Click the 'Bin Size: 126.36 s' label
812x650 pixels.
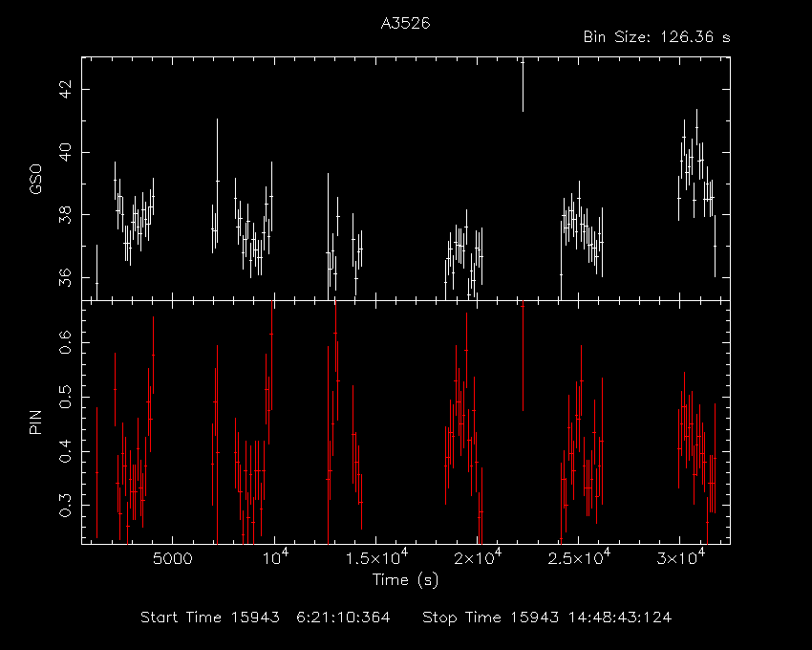click(656, 37)
